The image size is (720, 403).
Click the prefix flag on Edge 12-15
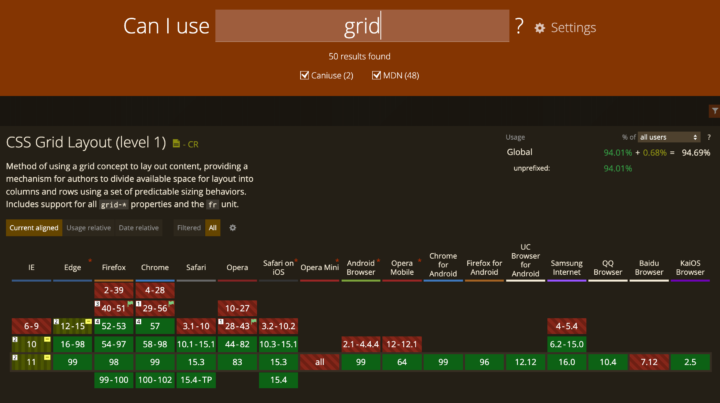coord(88,321)
